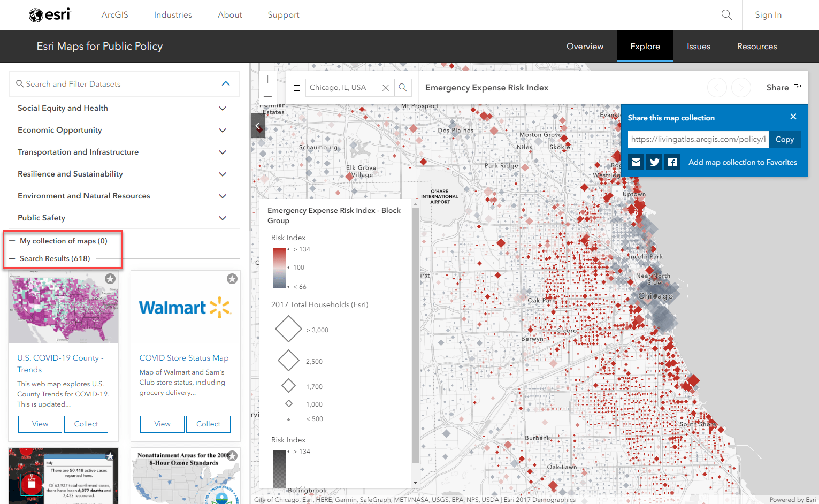Switch to the Resources tab

coord(757,47)
